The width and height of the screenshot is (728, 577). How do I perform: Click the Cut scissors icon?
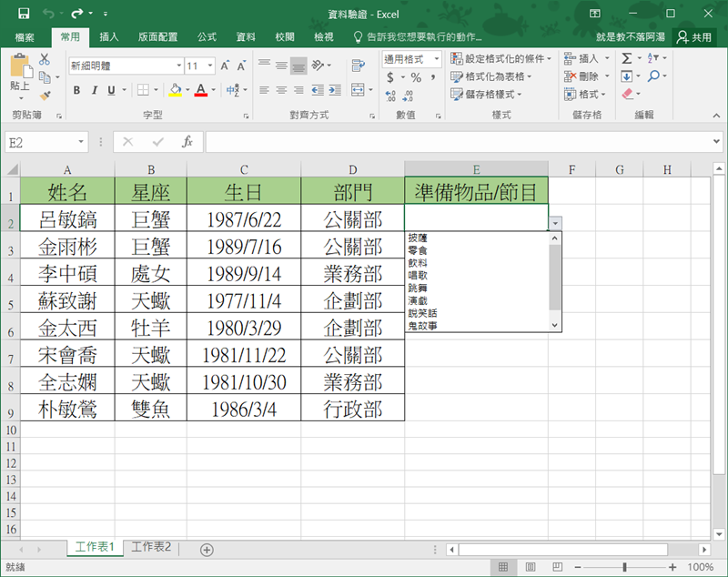pos(44,59)
